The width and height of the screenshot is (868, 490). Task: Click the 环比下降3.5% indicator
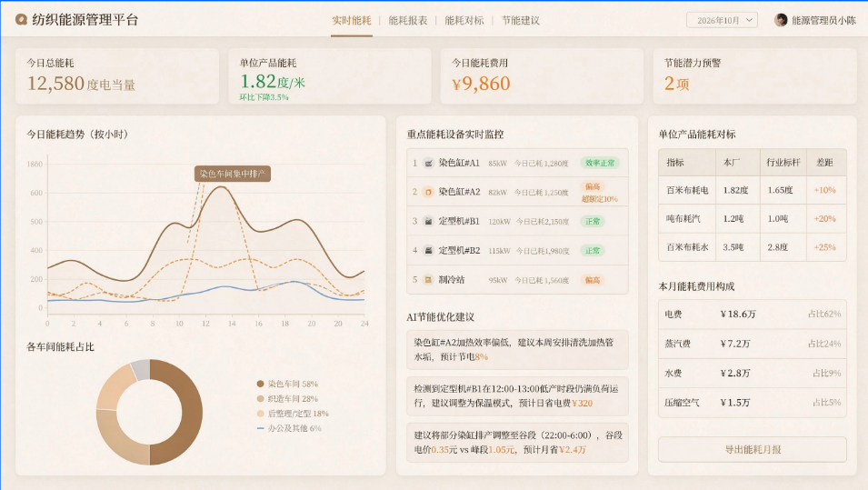point(264,97)
